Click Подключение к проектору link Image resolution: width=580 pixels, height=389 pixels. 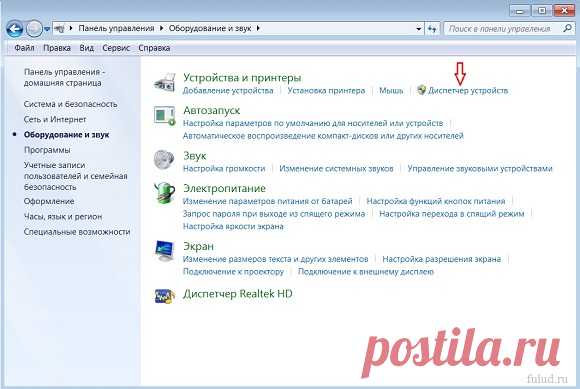[233, 272]
